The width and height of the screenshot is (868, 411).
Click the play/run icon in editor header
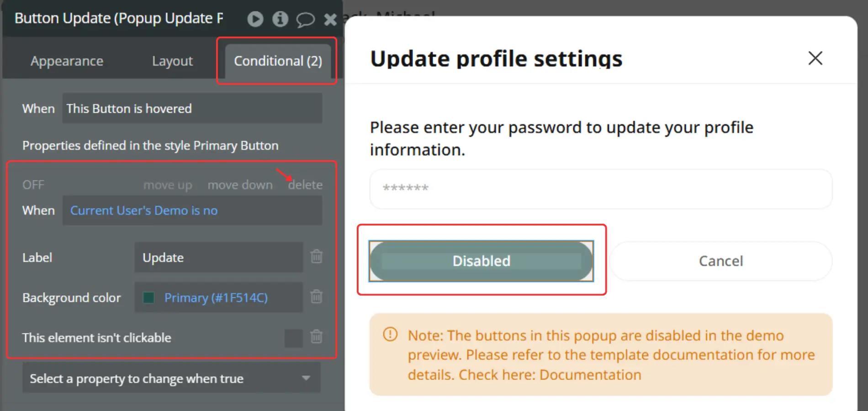(255, 19)
